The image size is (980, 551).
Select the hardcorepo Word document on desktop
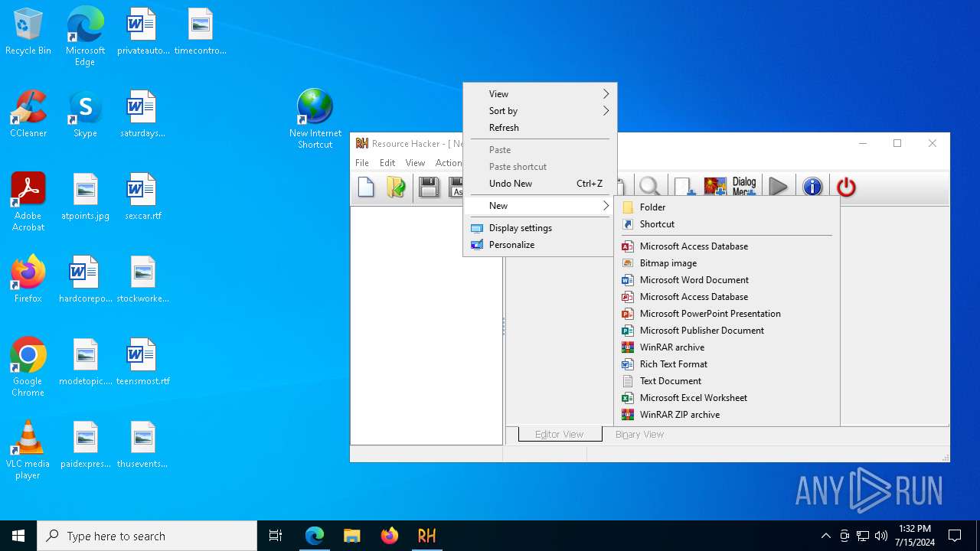[x=85, y=279]
